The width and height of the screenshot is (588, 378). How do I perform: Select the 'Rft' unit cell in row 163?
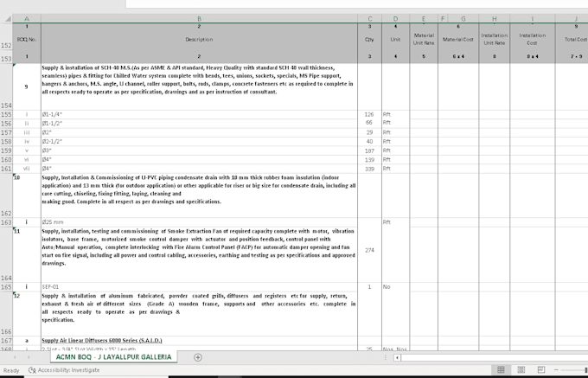coord(396,222)
